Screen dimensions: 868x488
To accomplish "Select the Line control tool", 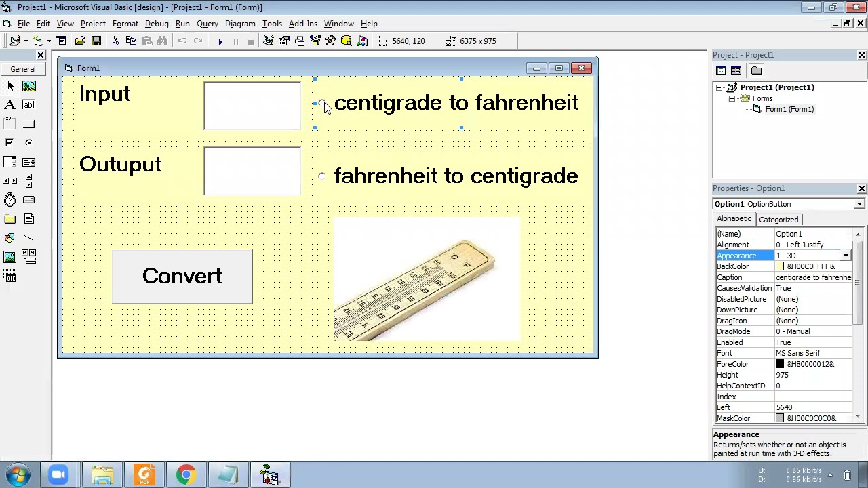I will coord(28,238).
